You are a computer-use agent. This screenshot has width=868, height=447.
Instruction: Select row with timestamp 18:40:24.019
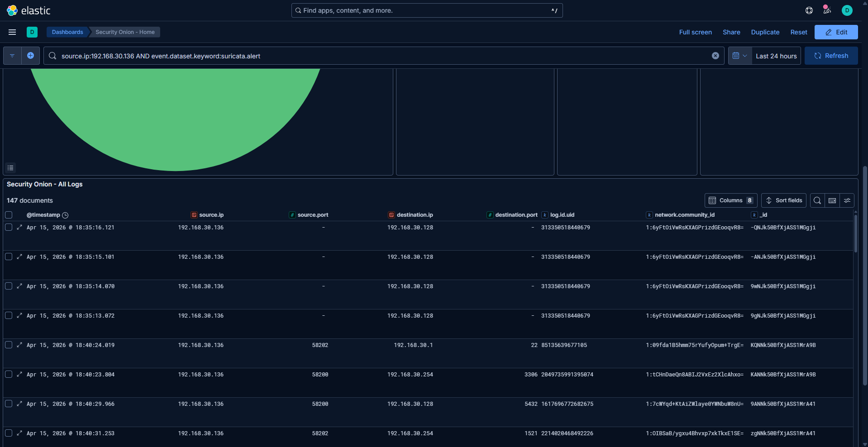[x=9, y=345]
